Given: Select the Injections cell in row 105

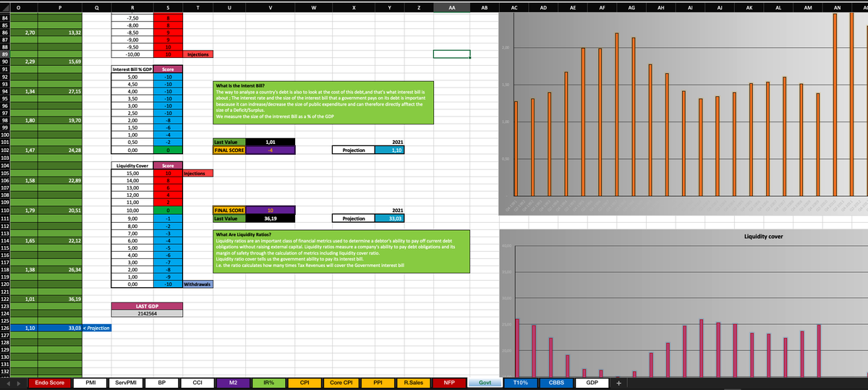Looking at the screenshot, I should click(197, 174).
